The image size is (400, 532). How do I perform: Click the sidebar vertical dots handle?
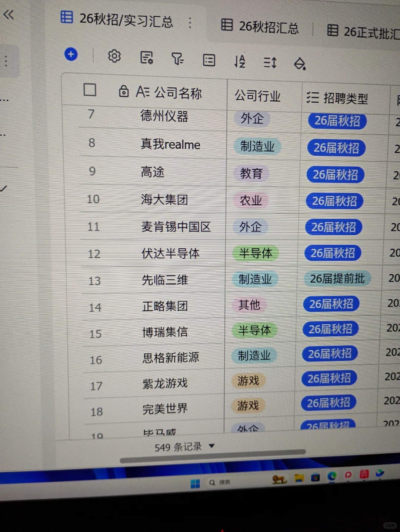coord(6,61)
